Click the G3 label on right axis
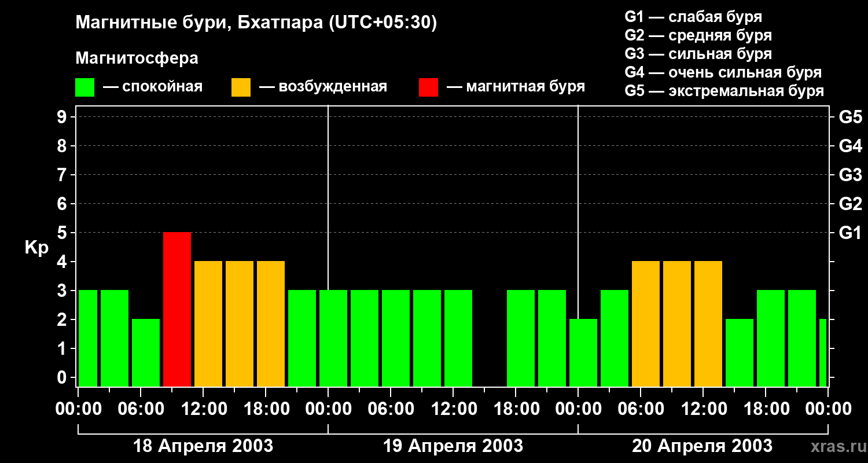Image resolution: width=868 pixels, height=463 pixels. [x=850, y=175]
